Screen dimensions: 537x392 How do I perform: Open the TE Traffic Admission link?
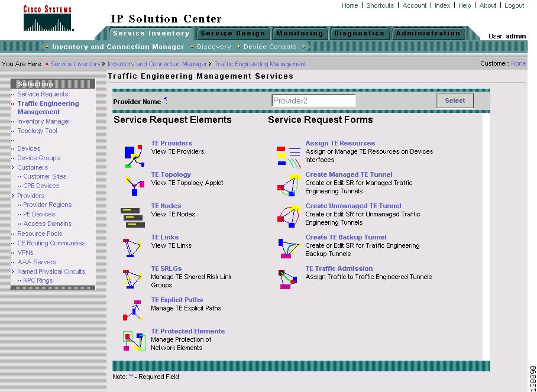point(339,268)
